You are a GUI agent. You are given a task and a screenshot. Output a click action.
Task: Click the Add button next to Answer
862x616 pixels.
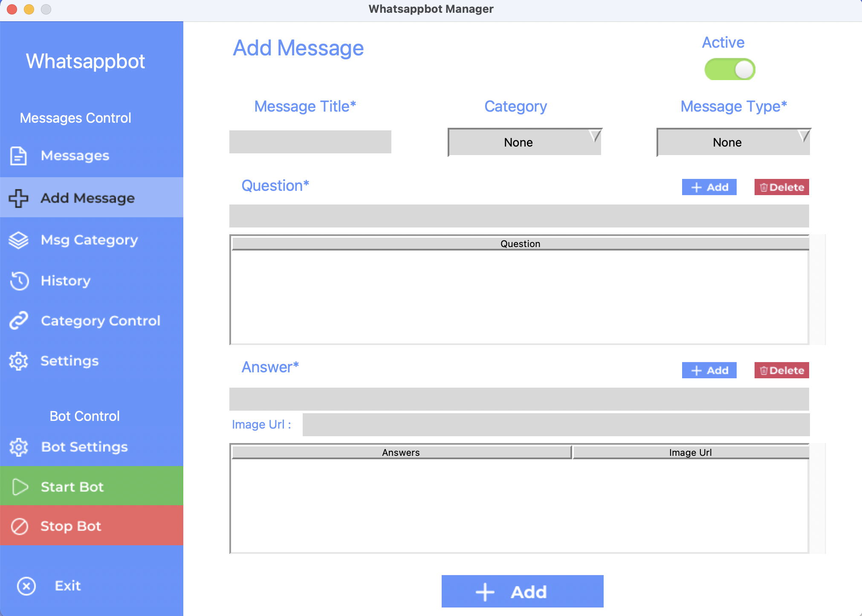click(709, 370)
